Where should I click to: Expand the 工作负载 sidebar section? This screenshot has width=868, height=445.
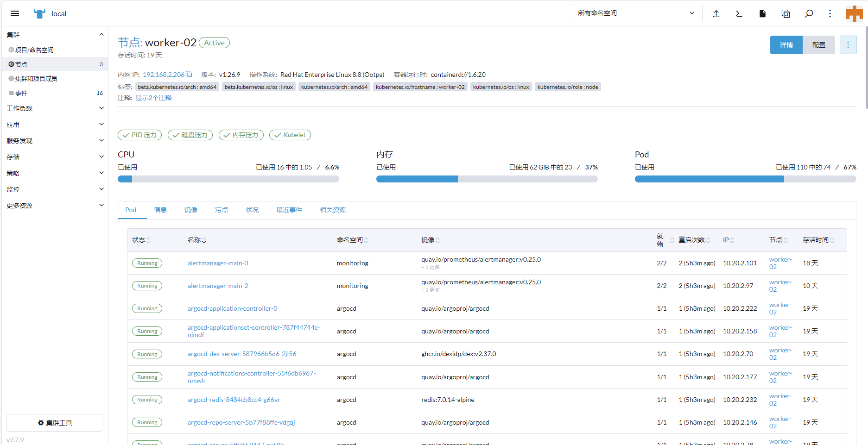click(x=101, y=108)
